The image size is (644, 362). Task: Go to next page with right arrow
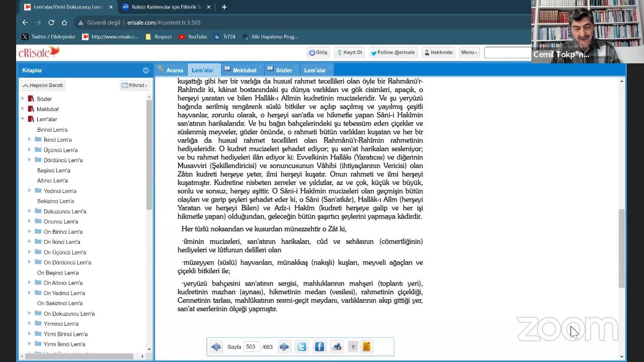pyautogui.click(x=284, y=347)
